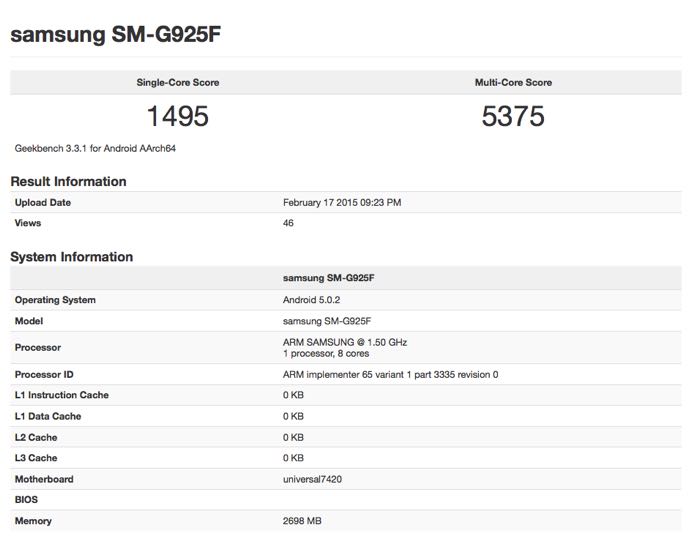Click the Upload Date row label
The height and width of the screenshot is (539, 700).
pos(43,202)
